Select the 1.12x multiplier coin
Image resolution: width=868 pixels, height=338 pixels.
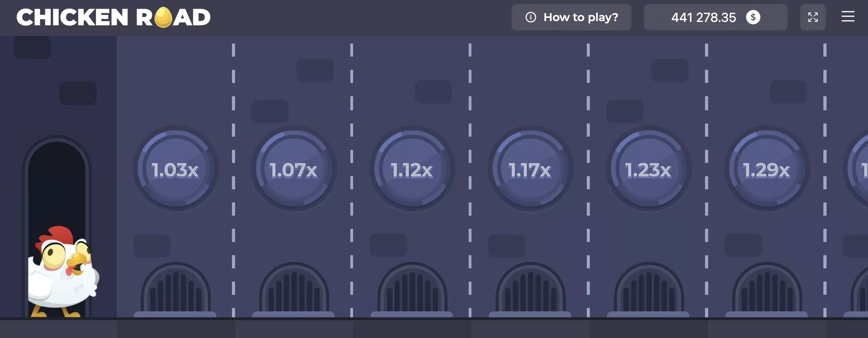(x=412, y=169)
